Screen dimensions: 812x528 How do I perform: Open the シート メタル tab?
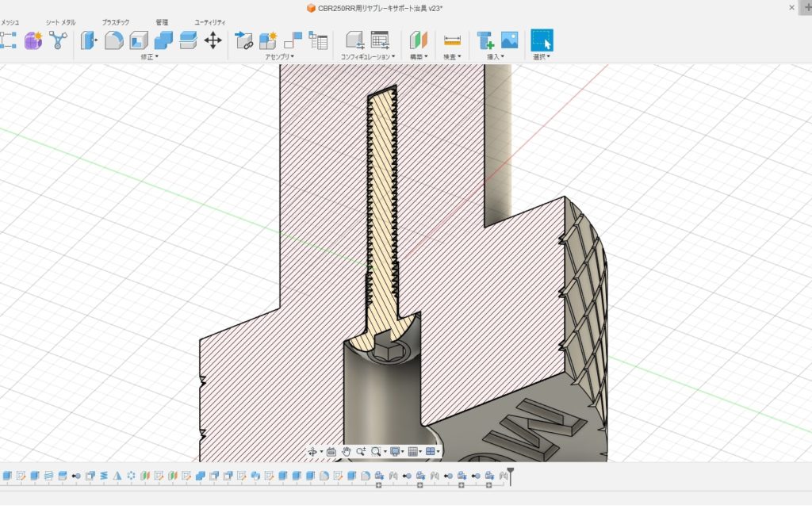[61, 22]
